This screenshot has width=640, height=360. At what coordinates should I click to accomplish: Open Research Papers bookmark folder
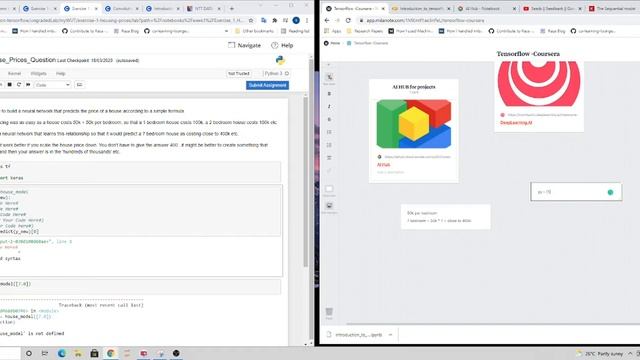(x=364, y=31)
